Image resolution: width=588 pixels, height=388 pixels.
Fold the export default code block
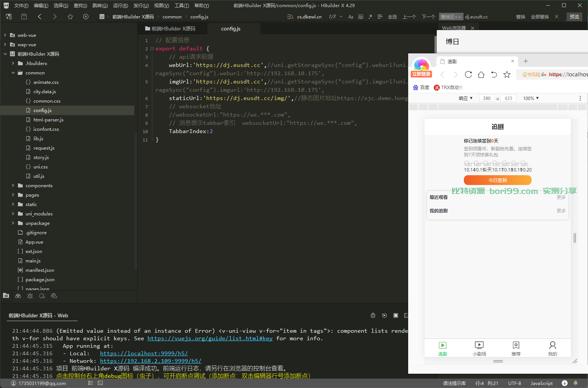(x=152, y=48)
